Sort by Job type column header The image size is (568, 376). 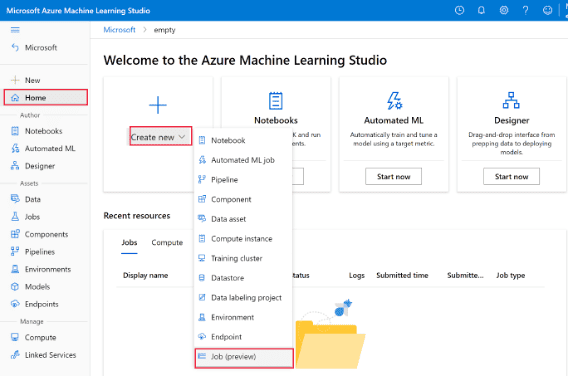[x=510, y=275]
